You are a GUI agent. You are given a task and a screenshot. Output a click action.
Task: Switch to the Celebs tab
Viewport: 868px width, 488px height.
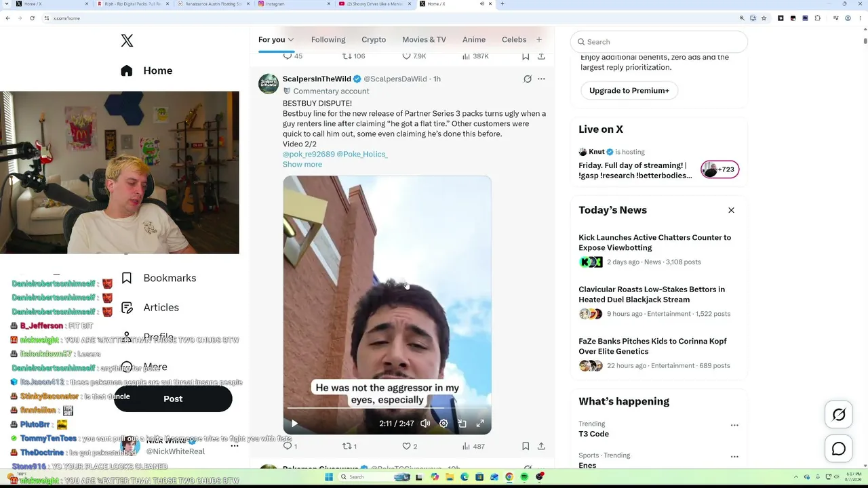tap(514, 39)
